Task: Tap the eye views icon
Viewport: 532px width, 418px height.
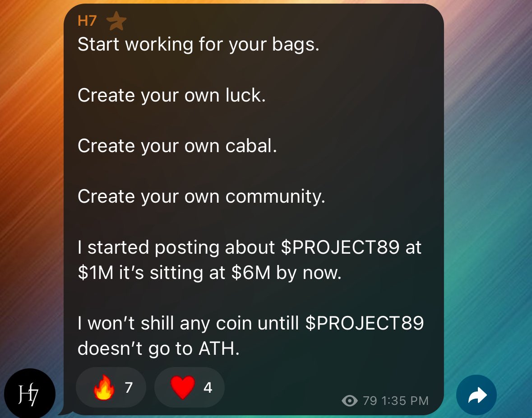Action: (x=349, y=401)
